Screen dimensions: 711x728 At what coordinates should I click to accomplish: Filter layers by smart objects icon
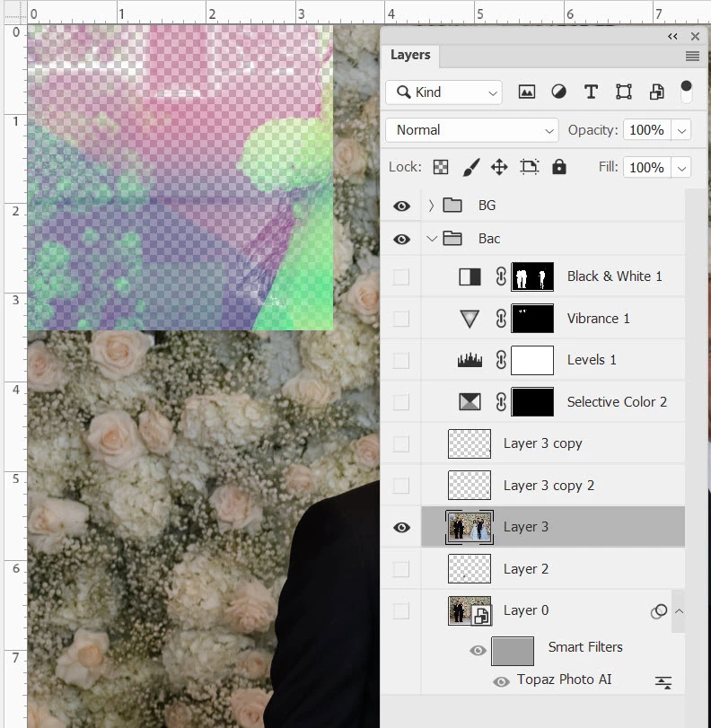656,92
